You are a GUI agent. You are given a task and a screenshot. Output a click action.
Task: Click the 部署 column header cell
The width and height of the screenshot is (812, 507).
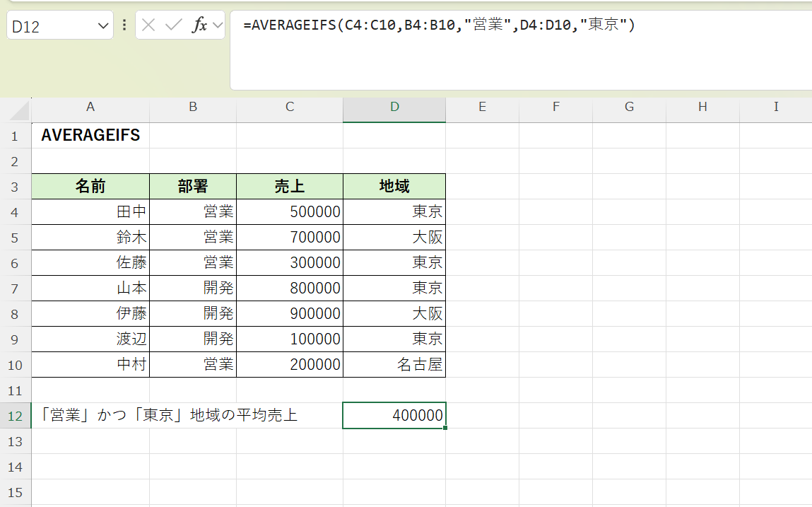pos(192,186)
